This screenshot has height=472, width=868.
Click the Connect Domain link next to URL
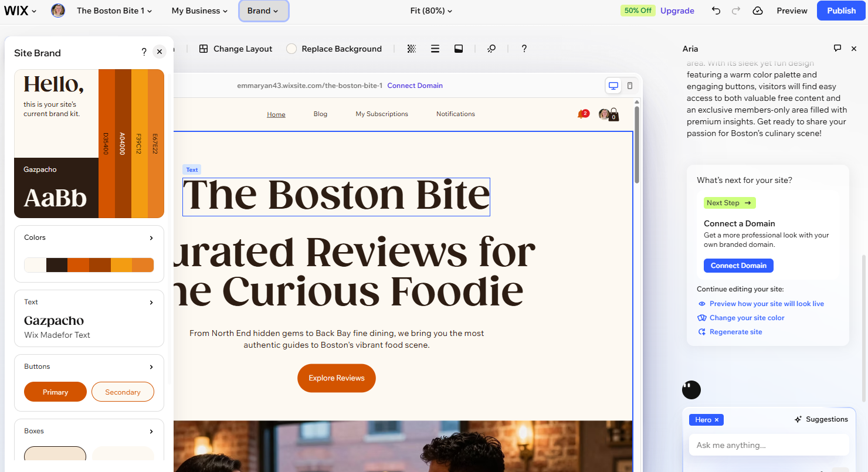click(x=415, y=86)
